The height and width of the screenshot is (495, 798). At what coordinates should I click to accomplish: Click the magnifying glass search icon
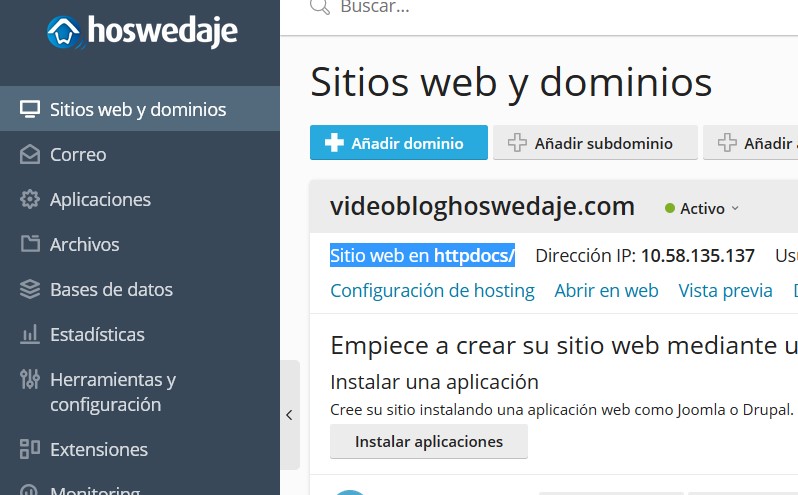pyautogui.click(x=320, y=7)
